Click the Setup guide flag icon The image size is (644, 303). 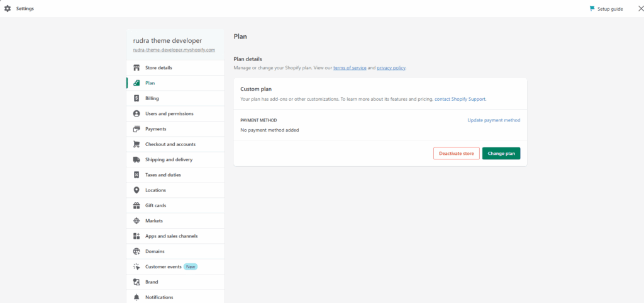click(592, 9)
